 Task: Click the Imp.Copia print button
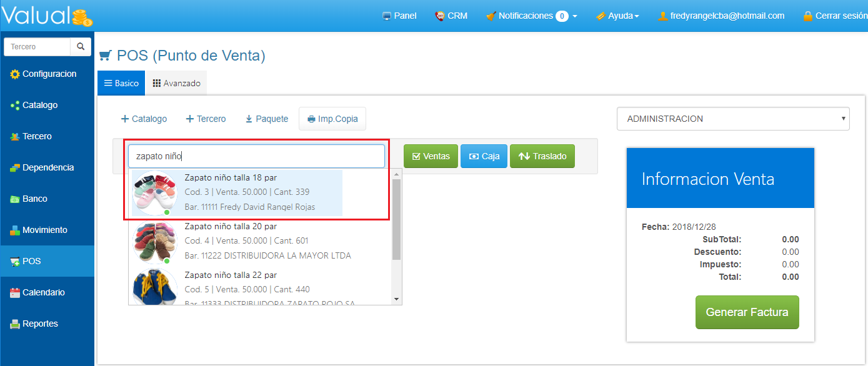coord(332,119)
